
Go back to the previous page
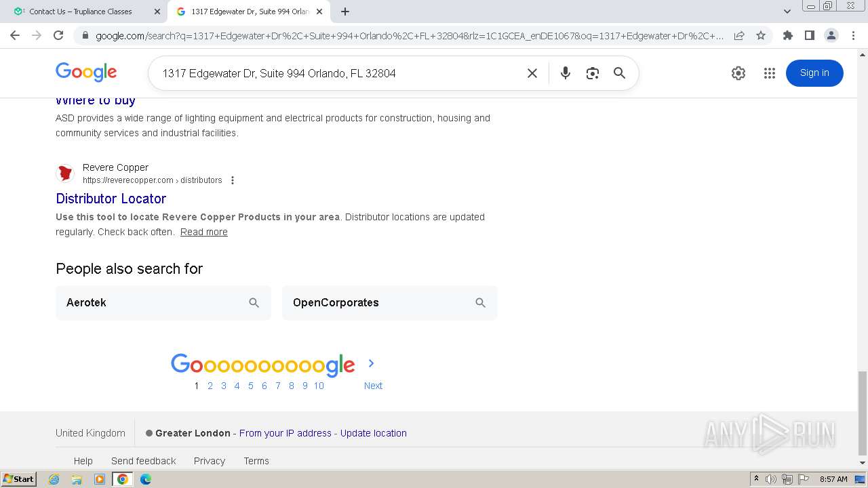coord(15,35)
